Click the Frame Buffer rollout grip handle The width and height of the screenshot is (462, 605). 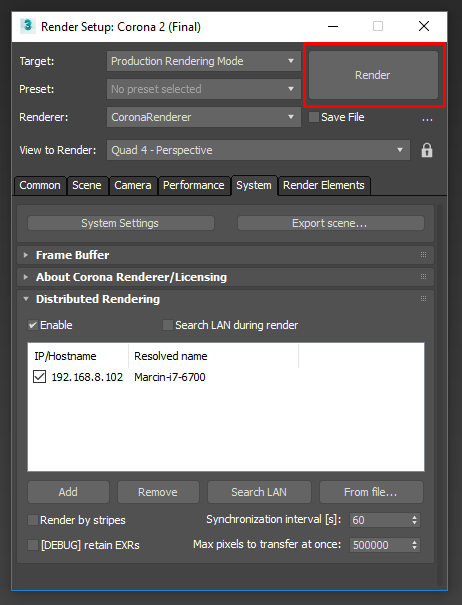(x=423, y=255)
